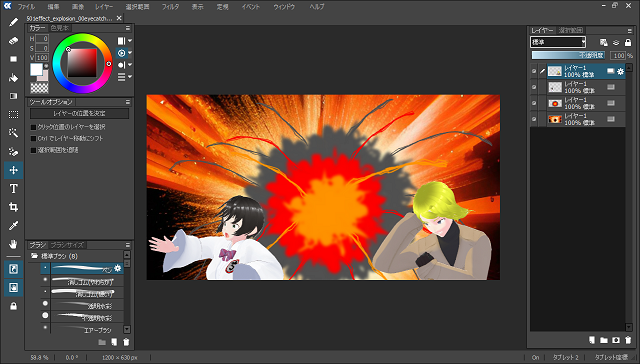Hide the fiery background thumbnail layer

534,119
